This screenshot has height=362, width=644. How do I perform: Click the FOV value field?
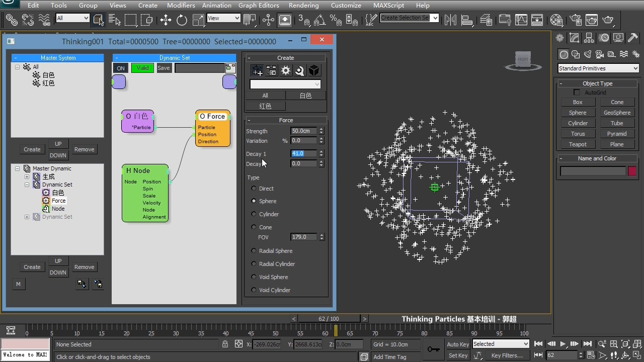click(304, 237)
